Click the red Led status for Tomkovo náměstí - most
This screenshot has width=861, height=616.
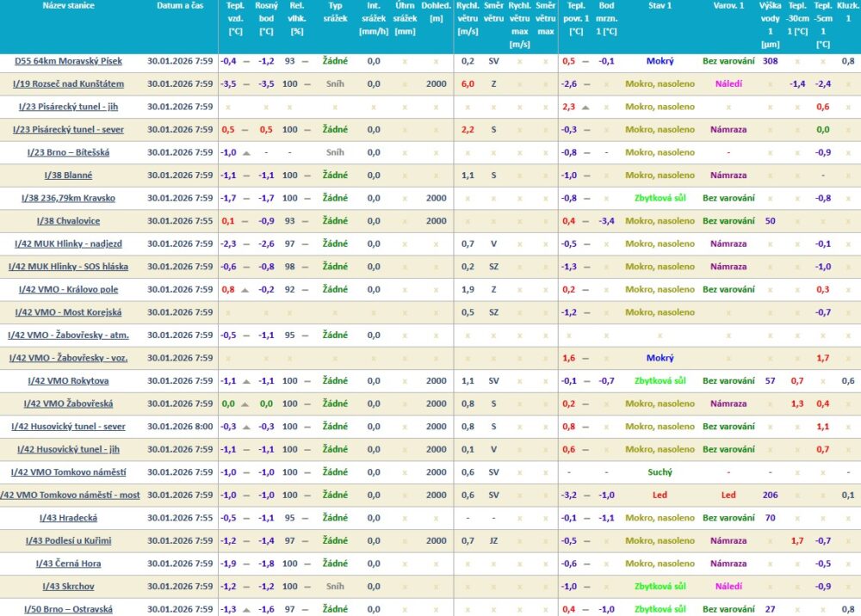pyautogui.click(x=660, y=496)
